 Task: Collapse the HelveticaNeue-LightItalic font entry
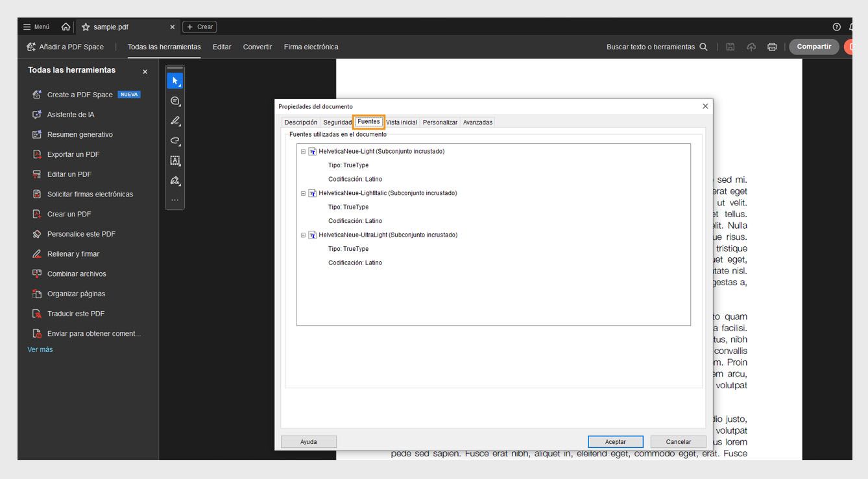[x=303, y=193]
